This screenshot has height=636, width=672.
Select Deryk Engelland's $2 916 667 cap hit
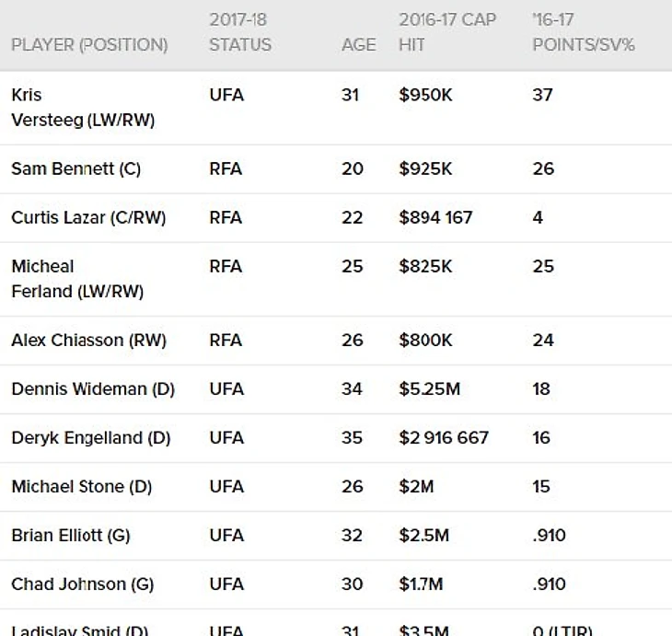(x=444, y=437)
